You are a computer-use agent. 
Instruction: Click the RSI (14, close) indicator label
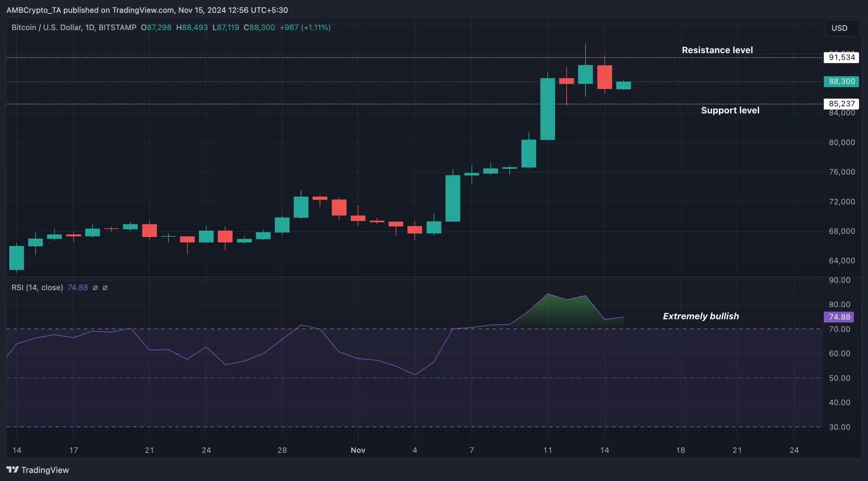coord(37,288)
